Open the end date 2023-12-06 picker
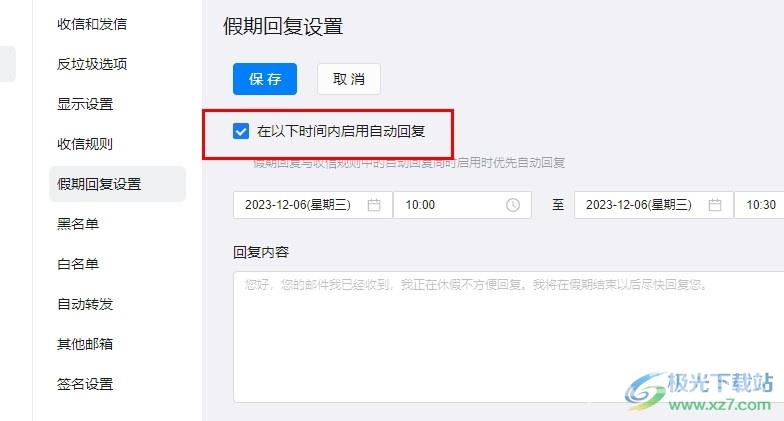This screenshot has height=421, width=784. [x=654, y=205]
